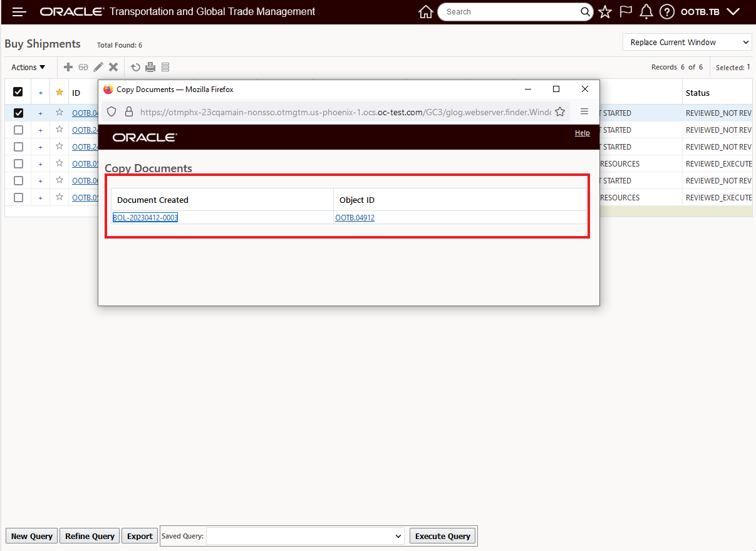
Task: Click the Buy Shipments page title
Action: (x=43, y=44)
